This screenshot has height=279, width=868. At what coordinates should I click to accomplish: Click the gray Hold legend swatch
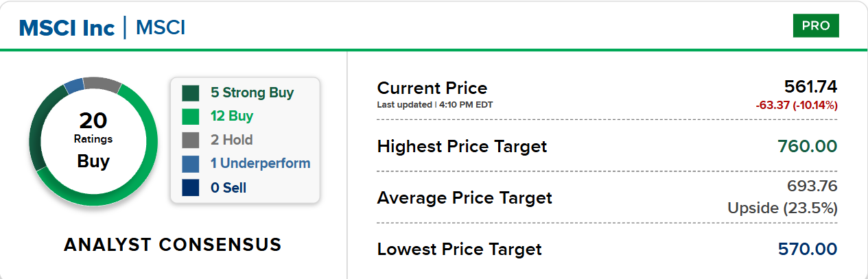point(191,140)
